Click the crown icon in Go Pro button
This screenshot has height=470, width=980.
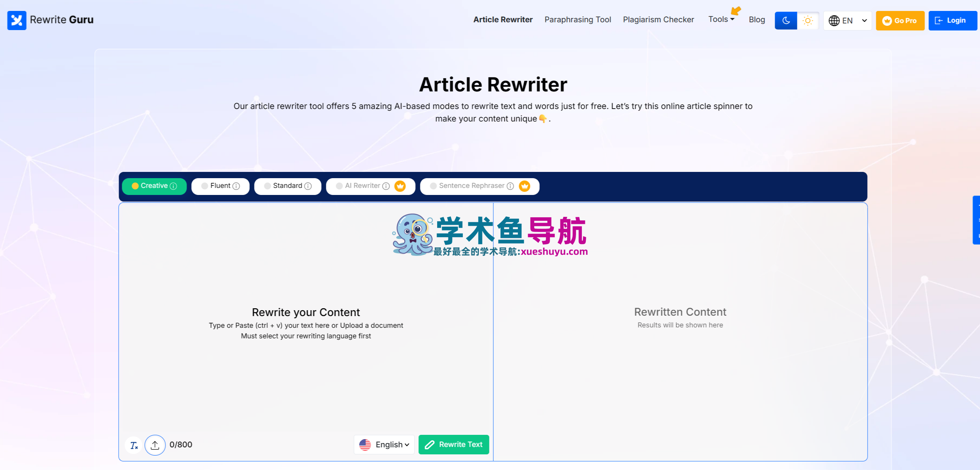(x=887, y=21)
